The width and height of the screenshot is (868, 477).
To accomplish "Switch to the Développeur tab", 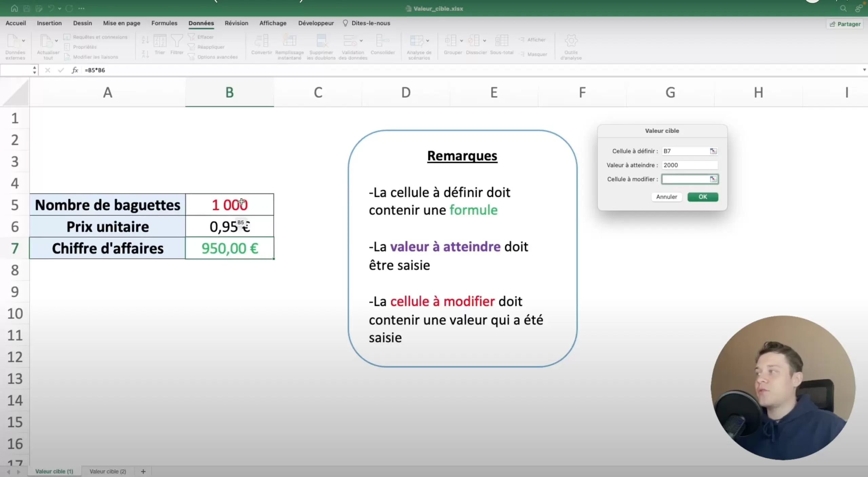I will coord(316,23).
